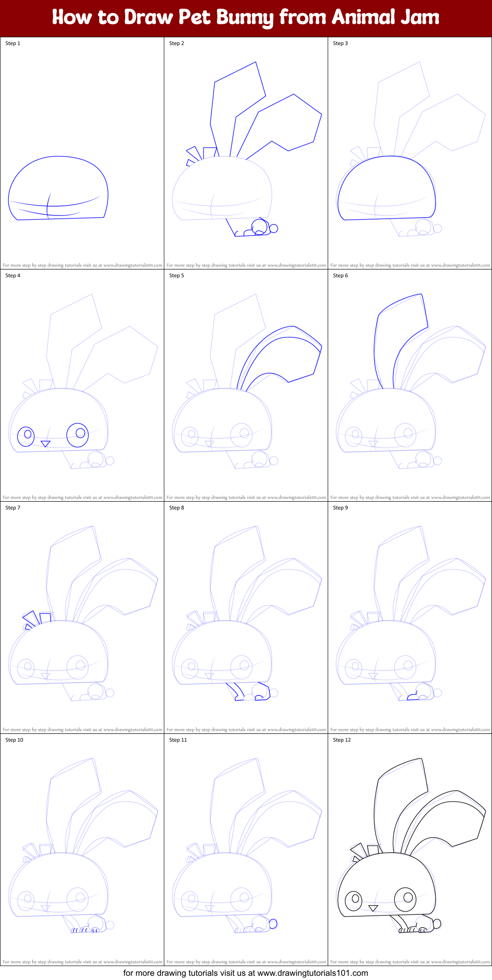
Task: Click the website credit line in the Step 12 panel
Action: click(410, 962)
